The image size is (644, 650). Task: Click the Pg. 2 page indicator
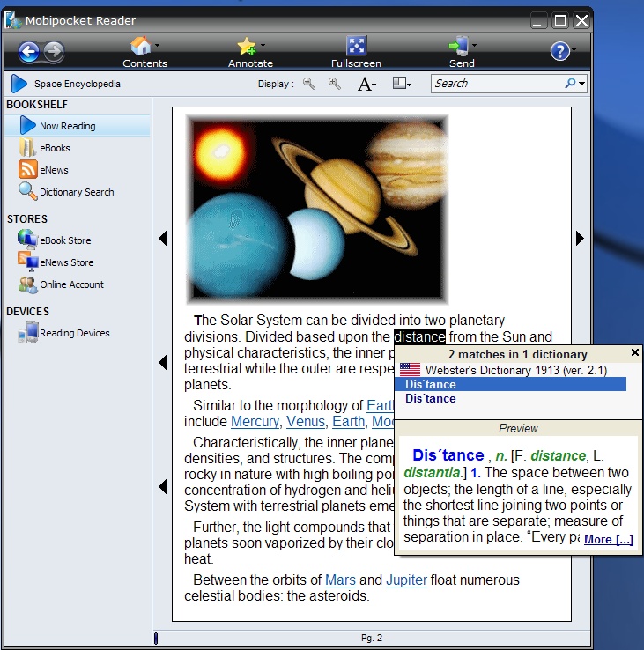pyautogui.click(x=372, y=638)
